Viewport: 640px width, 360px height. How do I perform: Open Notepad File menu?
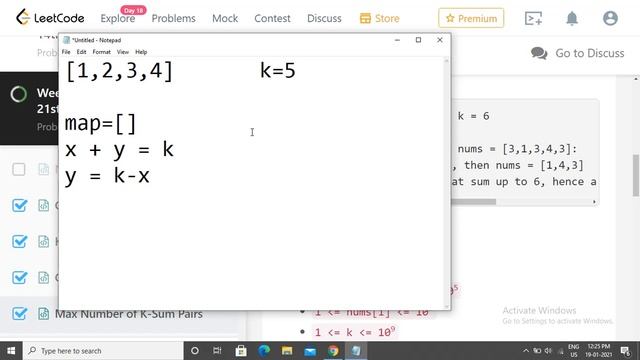coord(66,52)
